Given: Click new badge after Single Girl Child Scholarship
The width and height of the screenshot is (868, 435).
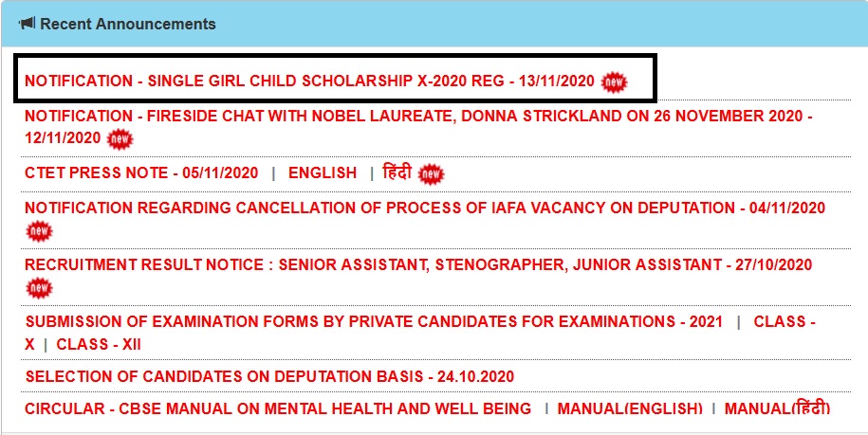Looking at the screenshot, I should [614, 82].
